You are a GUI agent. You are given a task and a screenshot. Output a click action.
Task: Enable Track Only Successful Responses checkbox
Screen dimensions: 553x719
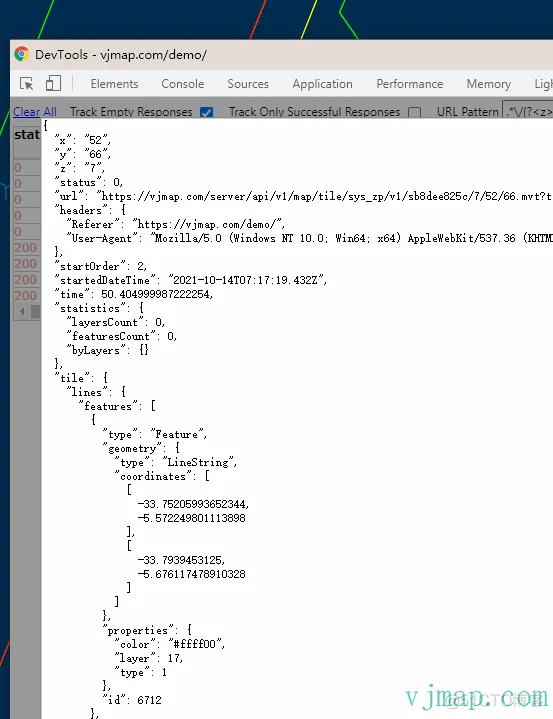(x=414, y=112)
